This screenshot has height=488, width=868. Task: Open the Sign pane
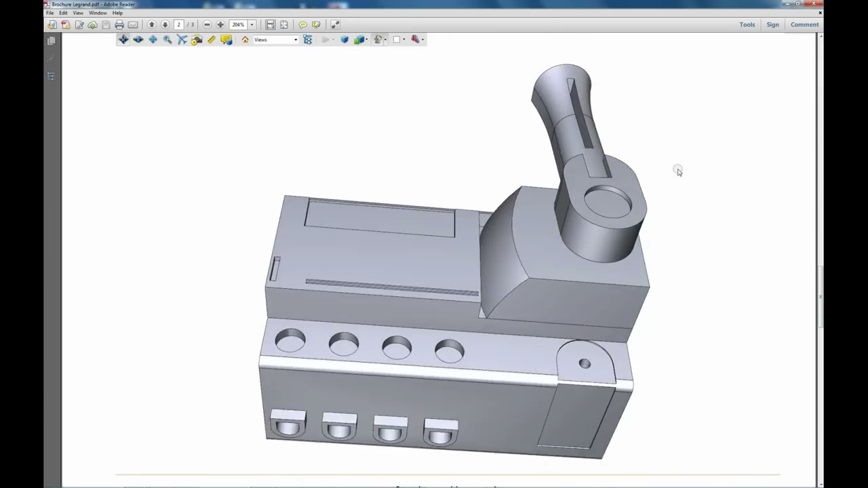pyautogui.click(x=772, y=24)
